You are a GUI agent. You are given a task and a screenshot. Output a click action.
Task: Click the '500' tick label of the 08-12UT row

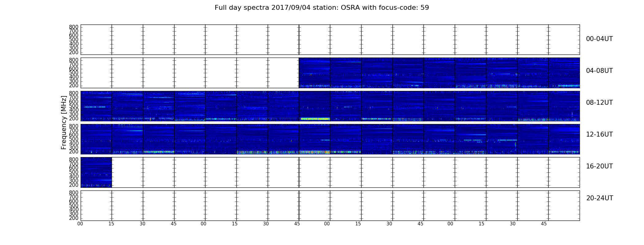pyautogui.click(x=74, y=106)
